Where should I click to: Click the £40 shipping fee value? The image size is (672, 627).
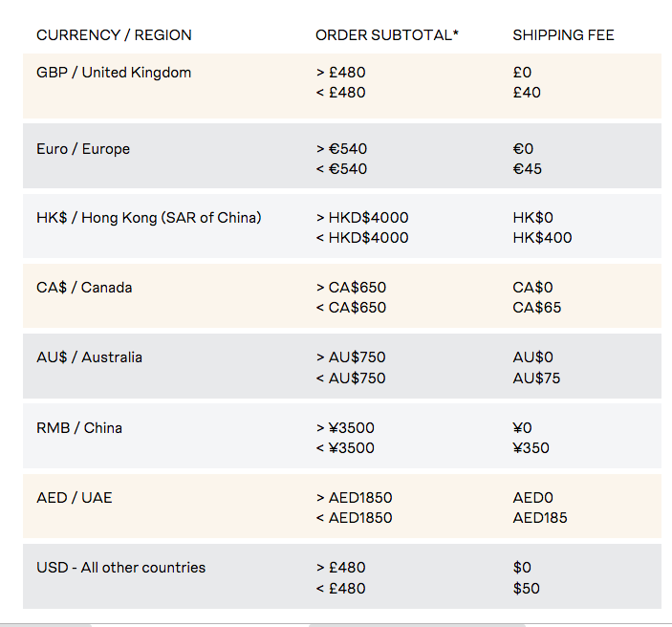coord(526,93)
